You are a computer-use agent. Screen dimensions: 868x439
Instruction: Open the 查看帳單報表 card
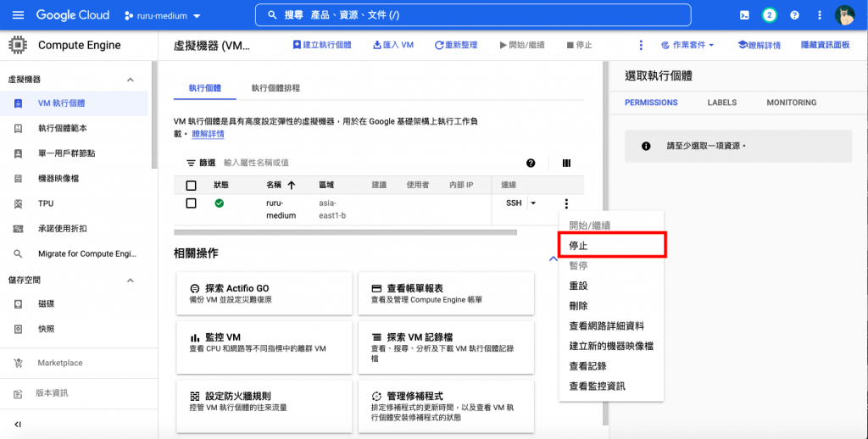tap(446, 293)
